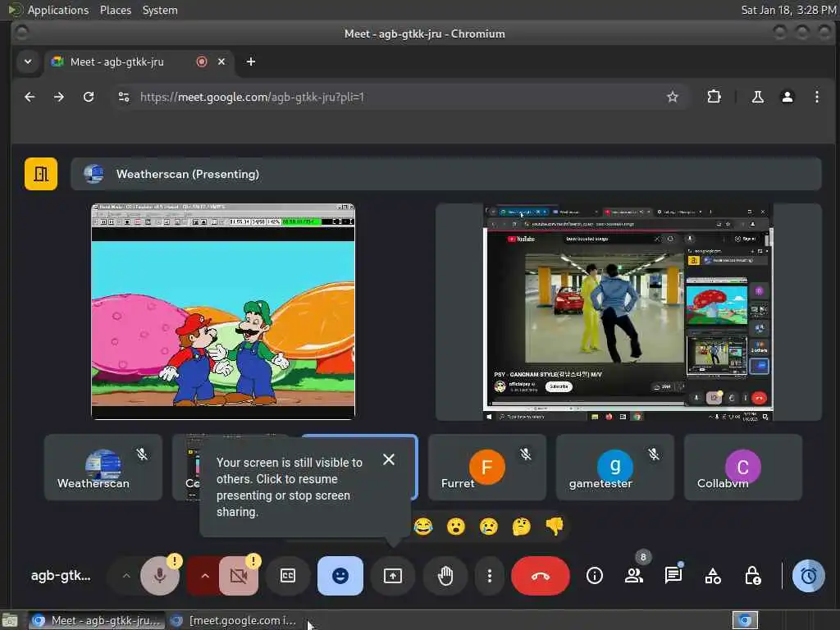Open a new browser tab
The width and height of the screenshot is (840, 630).
[250, 62]
